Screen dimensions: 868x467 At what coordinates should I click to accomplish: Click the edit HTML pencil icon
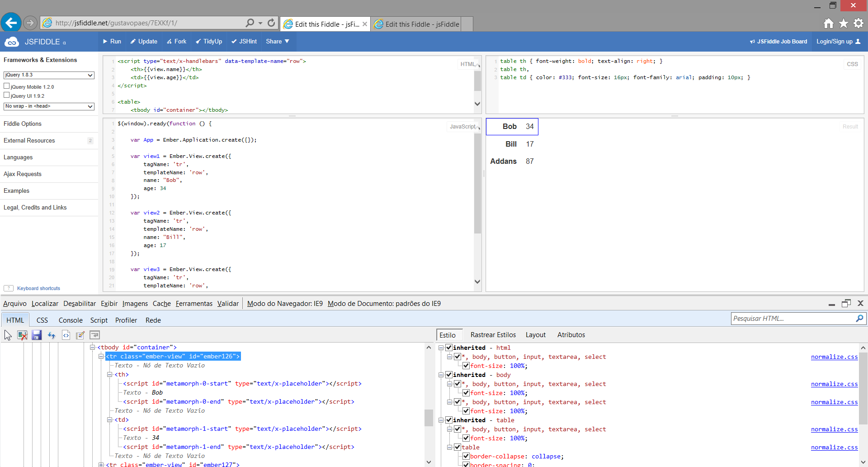[80, 335]
